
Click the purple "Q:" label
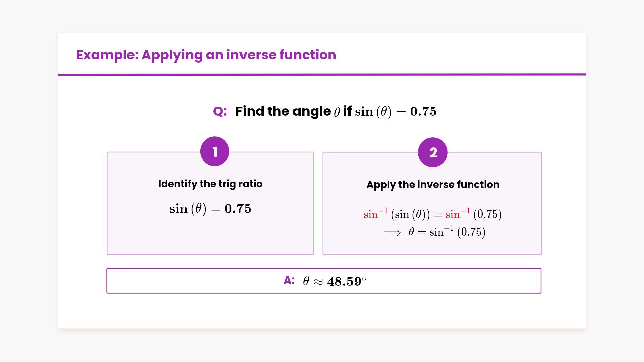point(220,111)
